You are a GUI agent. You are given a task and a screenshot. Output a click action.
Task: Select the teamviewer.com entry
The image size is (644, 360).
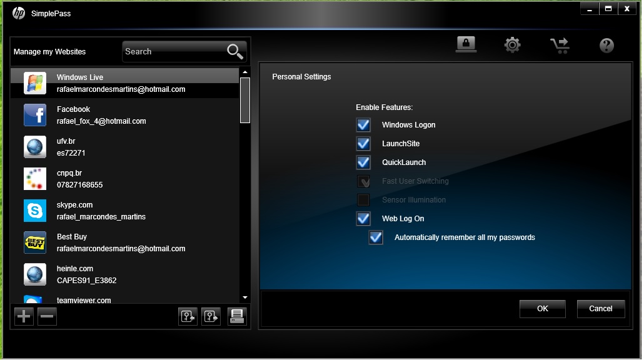coord(124,299)
